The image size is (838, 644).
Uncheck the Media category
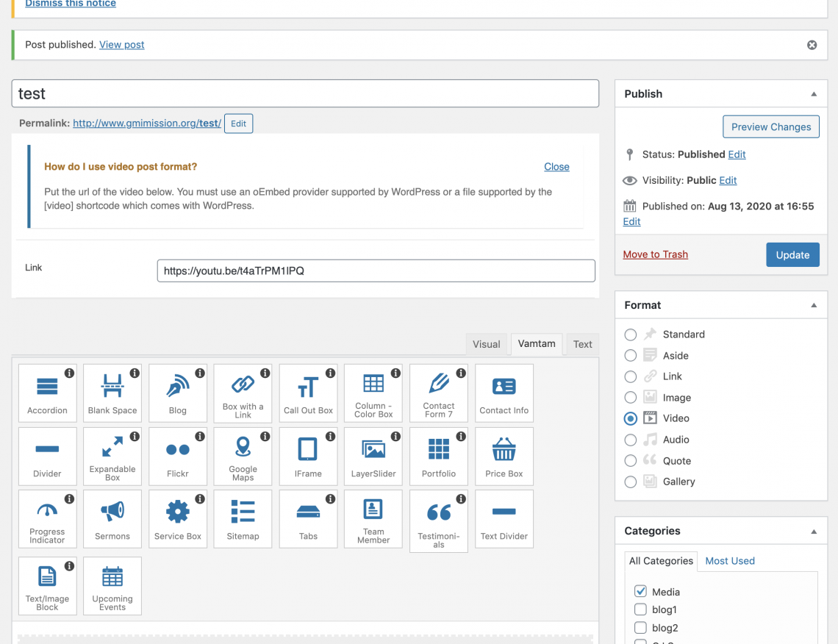(x=640, y=591)
